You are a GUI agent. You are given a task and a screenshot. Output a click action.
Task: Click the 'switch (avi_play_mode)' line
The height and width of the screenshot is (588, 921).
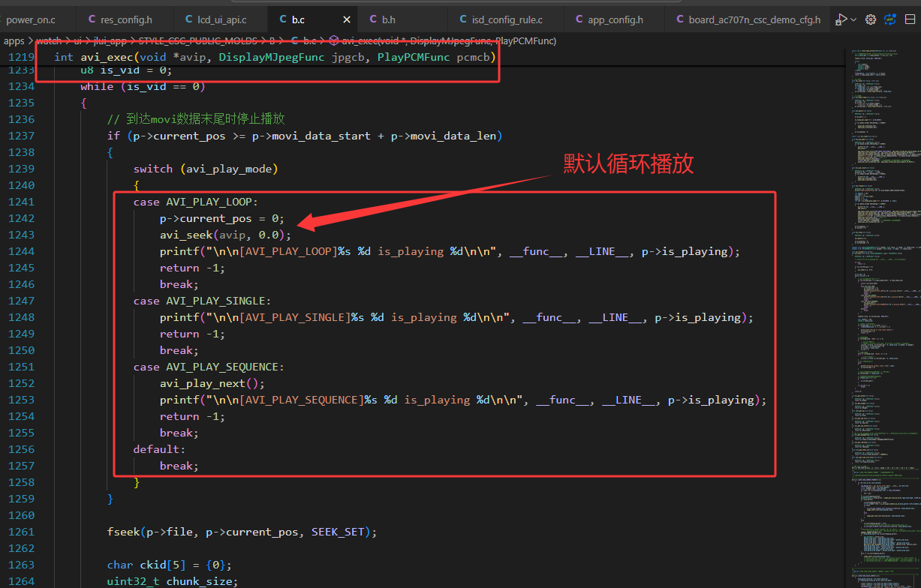tap(206, 169)
